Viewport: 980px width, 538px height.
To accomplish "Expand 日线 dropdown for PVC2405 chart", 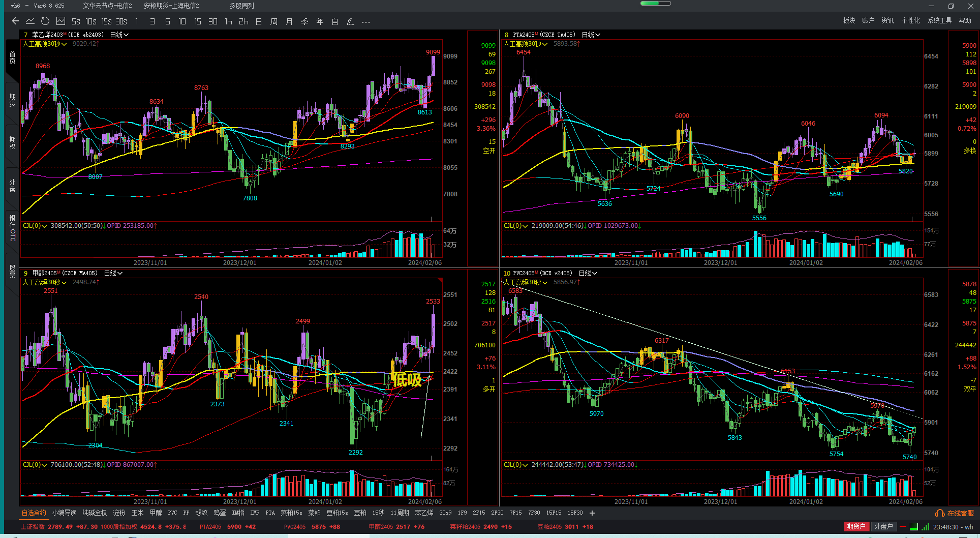I will click(x=588, y=273).
